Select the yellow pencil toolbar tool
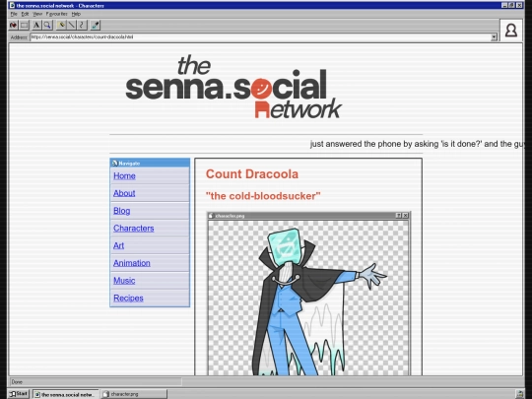The height and width of the screenshot is (399, 532). (x=61, y=25)
